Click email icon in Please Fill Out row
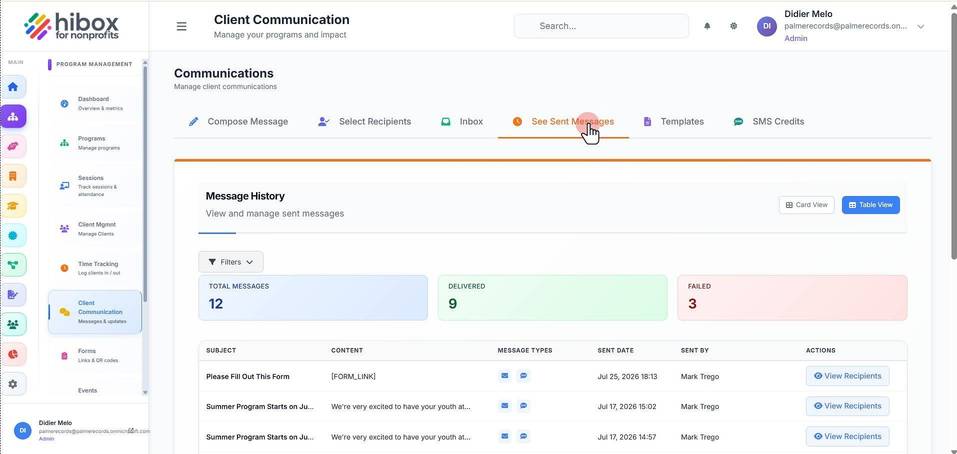The image size is (957, 454). [505, 376]
